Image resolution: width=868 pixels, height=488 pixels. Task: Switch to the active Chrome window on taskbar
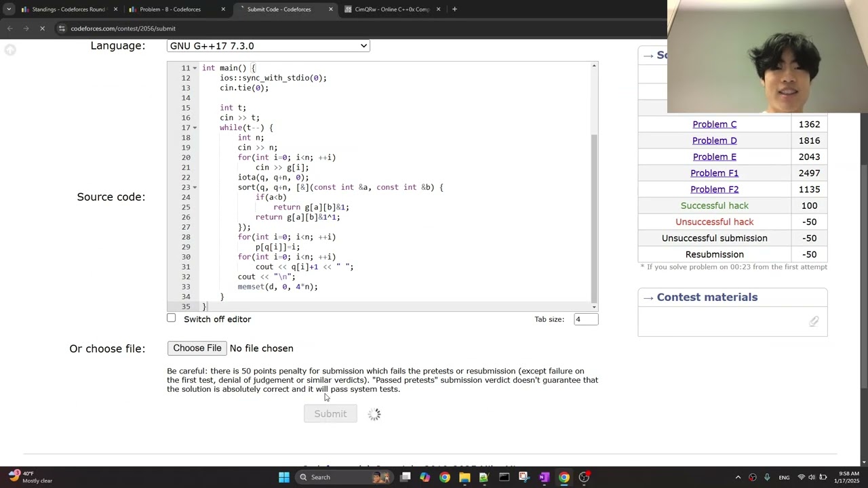tap(564, 477)
